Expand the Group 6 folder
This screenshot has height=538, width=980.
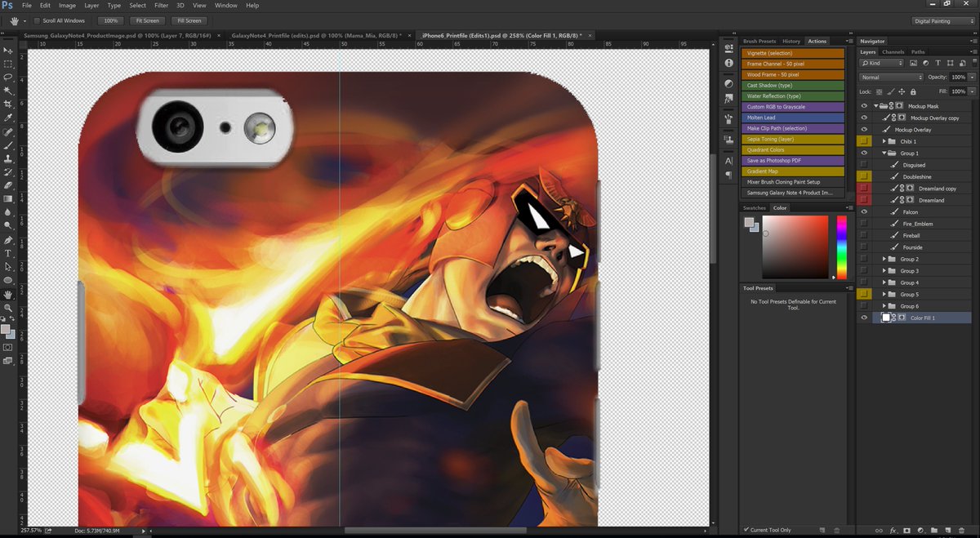(884, 306)
